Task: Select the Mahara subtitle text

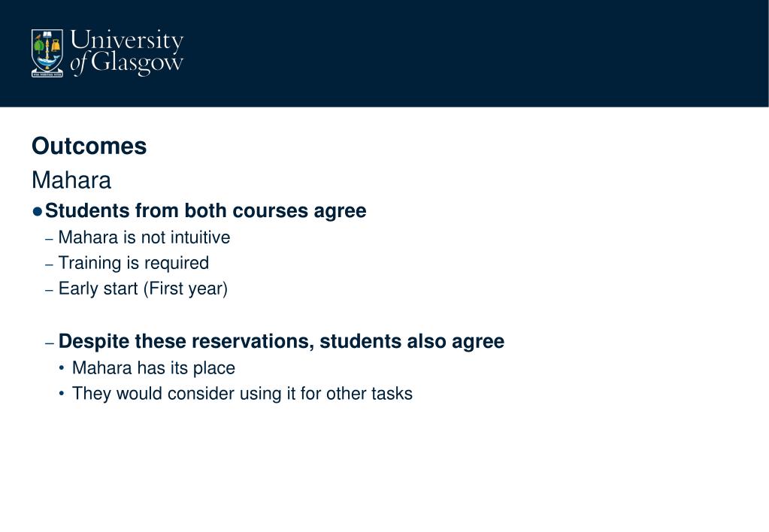Action: [71, 180]
